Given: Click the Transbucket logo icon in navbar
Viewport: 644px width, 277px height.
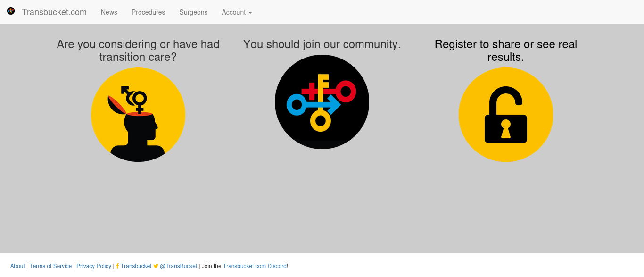Looking at the screenshot, I should (x=11, y=11).
